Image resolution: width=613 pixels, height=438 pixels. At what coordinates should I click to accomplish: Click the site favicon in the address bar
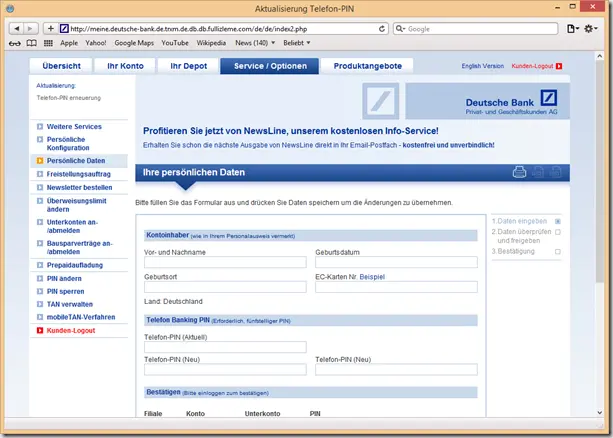pyautogui.click(x=64, y=29)
